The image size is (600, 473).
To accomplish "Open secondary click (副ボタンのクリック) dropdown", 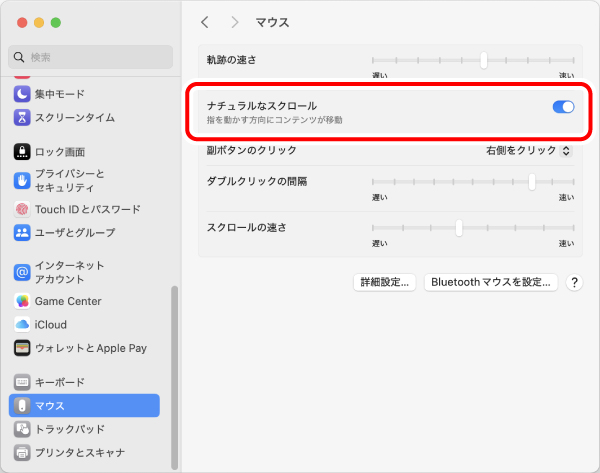I will [x=528, y=150].
